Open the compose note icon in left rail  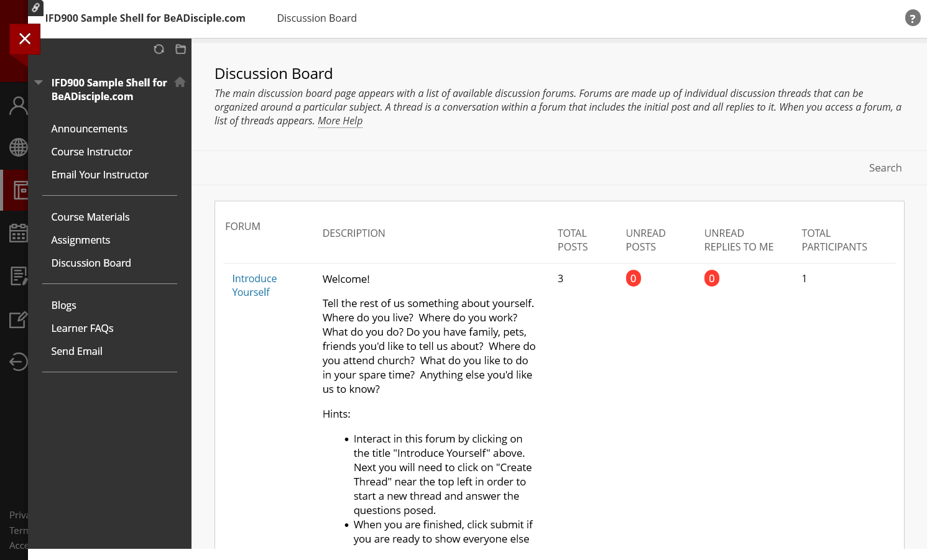coord(19,319)
